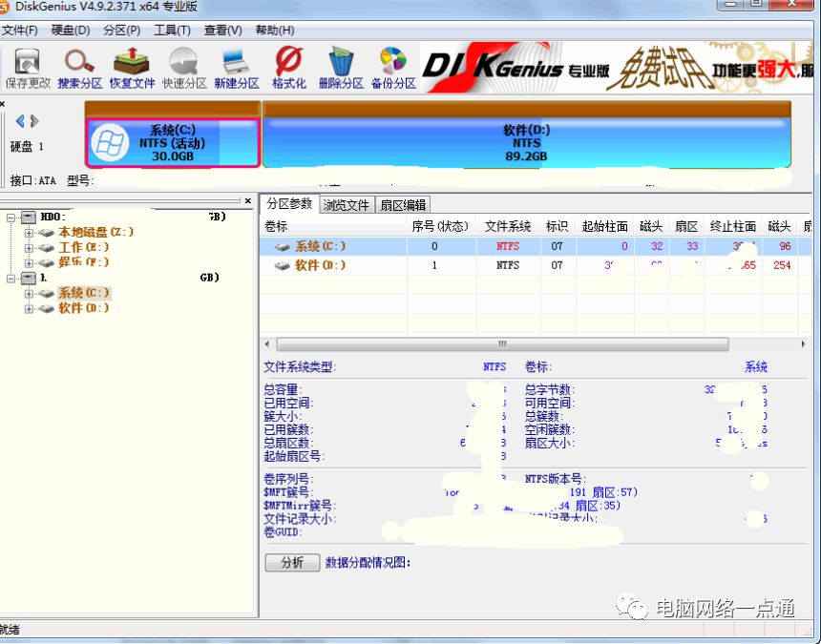Screen dimensions: 821x644
Task: Click drive icon beside 工作(E:) in tree
Action: tap(46, 248)
